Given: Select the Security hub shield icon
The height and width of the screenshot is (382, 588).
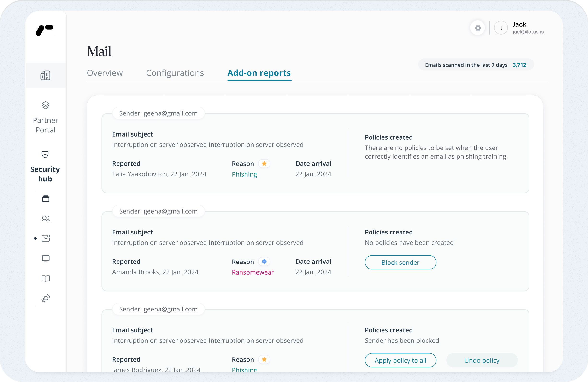Looking at the screenshot, I should pos(45,155).
